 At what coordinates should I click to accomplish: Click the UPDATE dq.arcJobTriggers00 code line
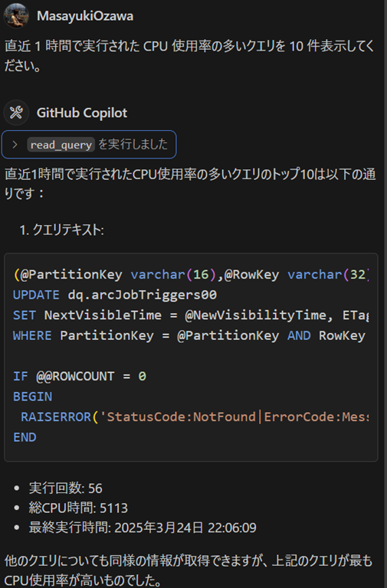point(115,295)
